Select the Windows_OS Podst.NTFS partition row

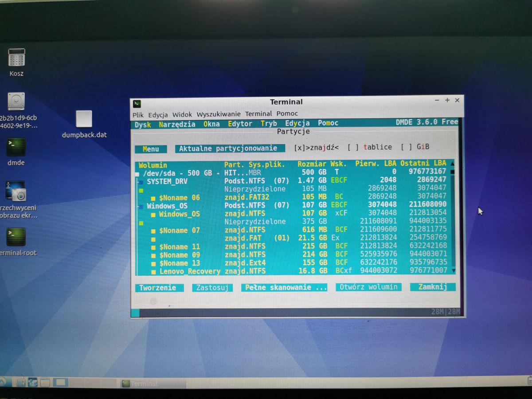(x=293, y=205)
